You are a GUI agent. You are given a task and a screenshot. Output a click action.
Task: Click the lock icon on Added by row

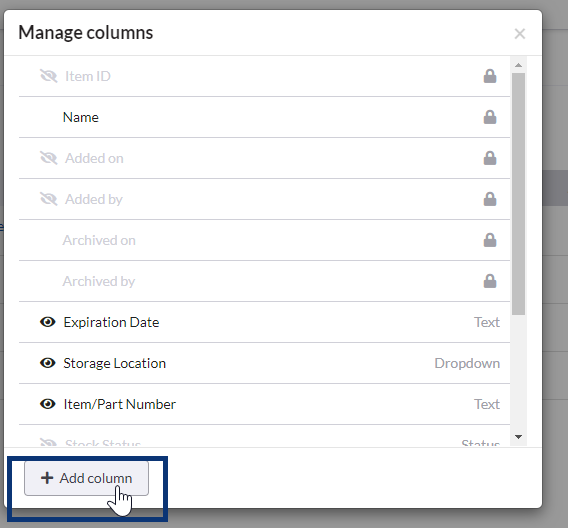490,199
